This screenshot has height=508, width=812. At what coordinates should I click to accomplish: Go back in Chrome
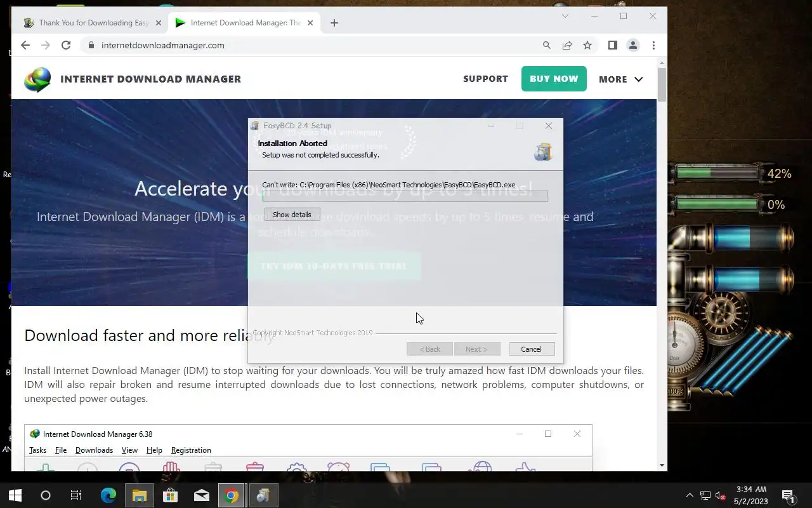pyautogui.click(x=25, y=45)
